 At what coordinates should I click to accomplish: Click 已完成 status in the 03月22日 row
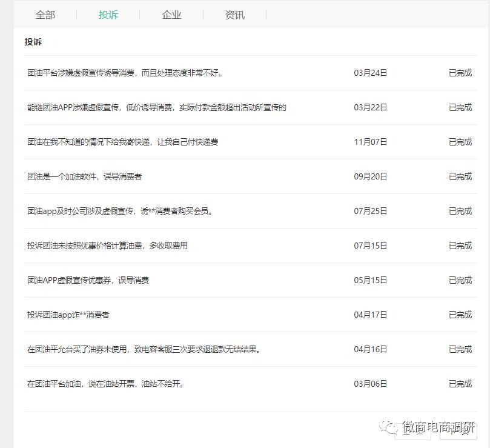pyautogui.click(x=460, y=108)
